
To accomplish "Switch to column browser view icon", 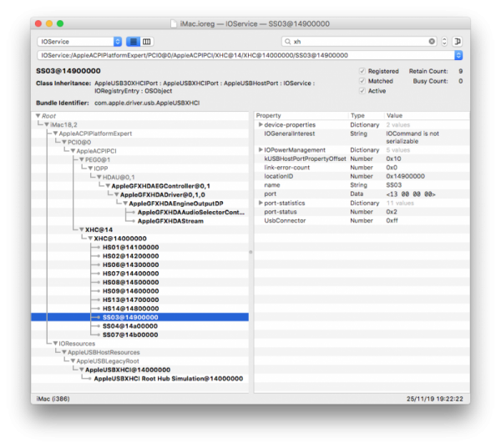I will tap(147, 42).
